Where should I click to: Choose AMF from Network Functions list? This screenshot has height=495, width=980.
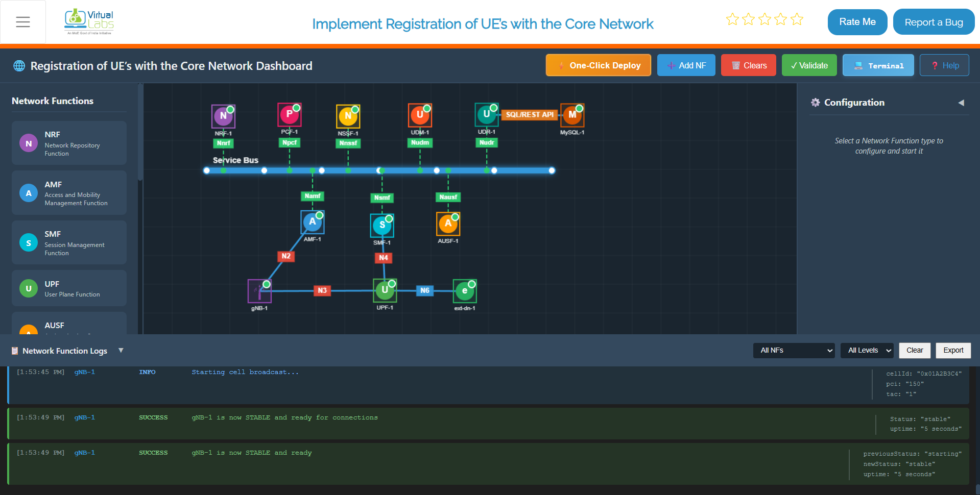(69, 193)
